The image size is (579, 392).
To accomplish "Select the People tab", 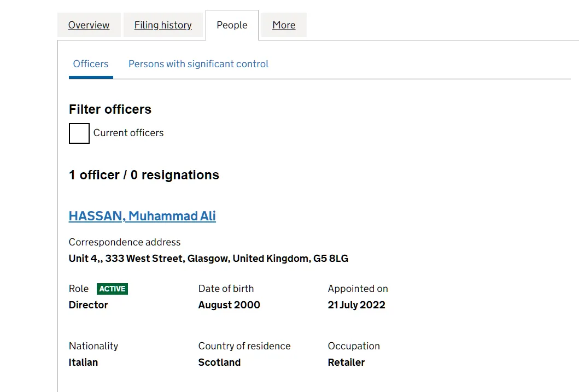I will 232,25.
